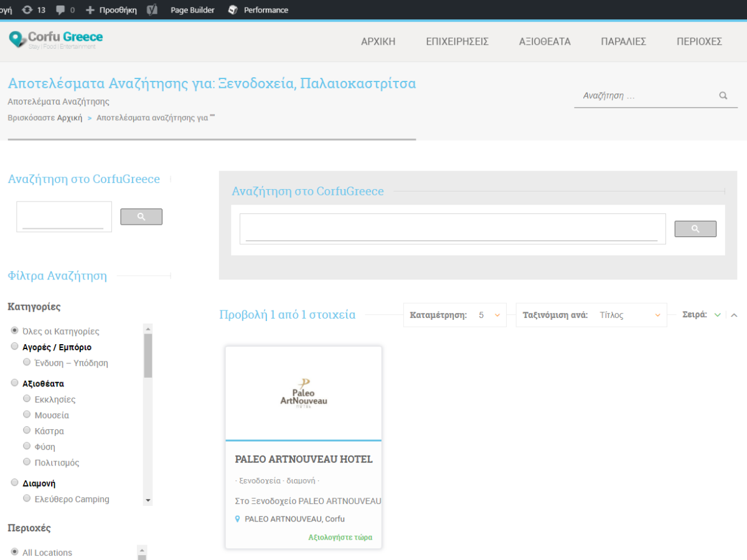Open the Performance cube icon menu
The height and width of the screenshot is (560, 747).
(x=233, y=10)
